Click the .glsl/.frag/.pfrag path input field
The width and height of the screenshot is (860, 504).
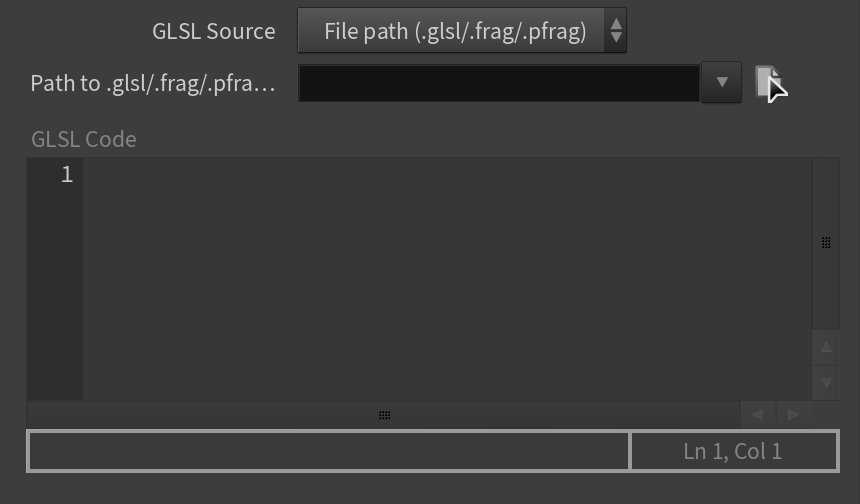(x=499, y=83)
